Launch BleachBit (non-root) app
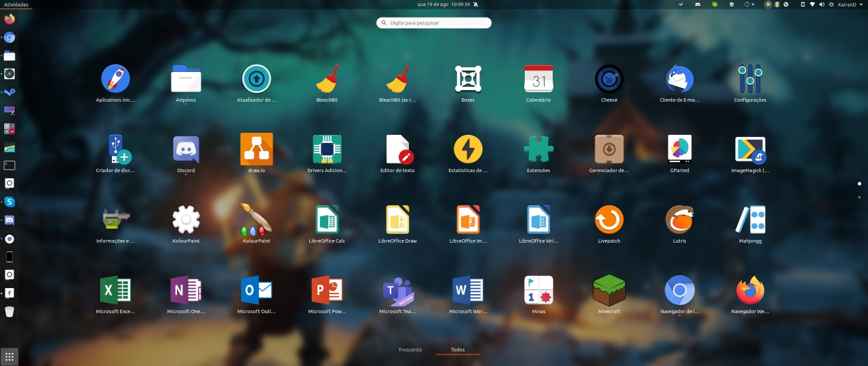The image size is (868, 366). point(327,79)
